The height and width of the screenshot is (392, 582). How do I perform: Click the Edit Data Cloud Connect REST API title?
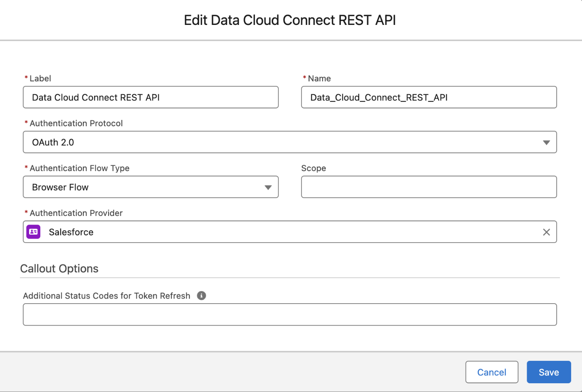(290, 20)
